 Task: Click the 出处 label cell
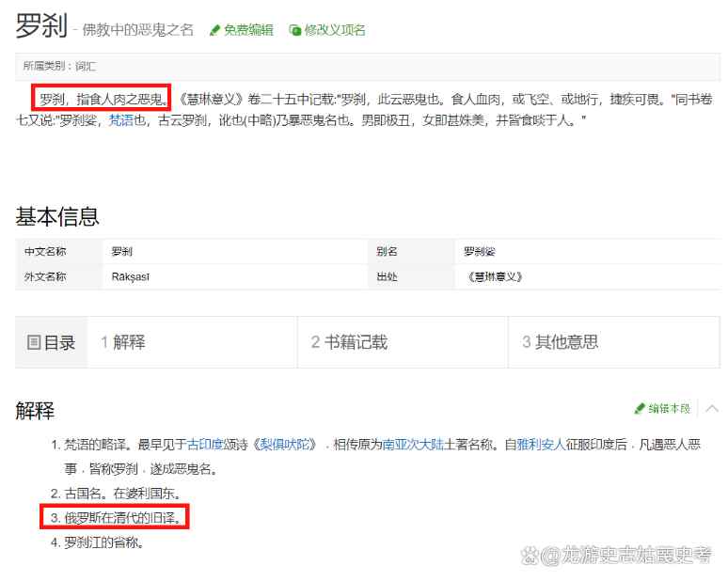pyautogui.click(x=411, y=277)
